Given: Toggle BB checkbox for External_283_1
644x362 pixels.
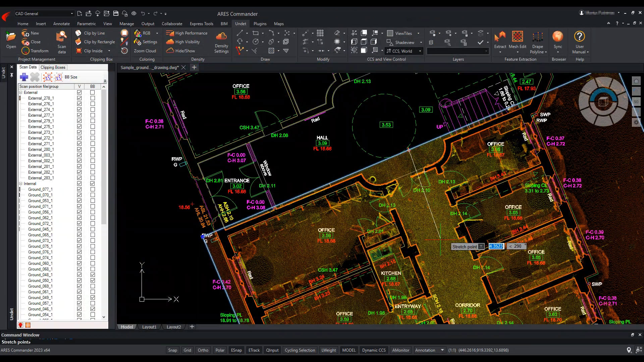Looking at the screenshot, I should tap(93, 178).
